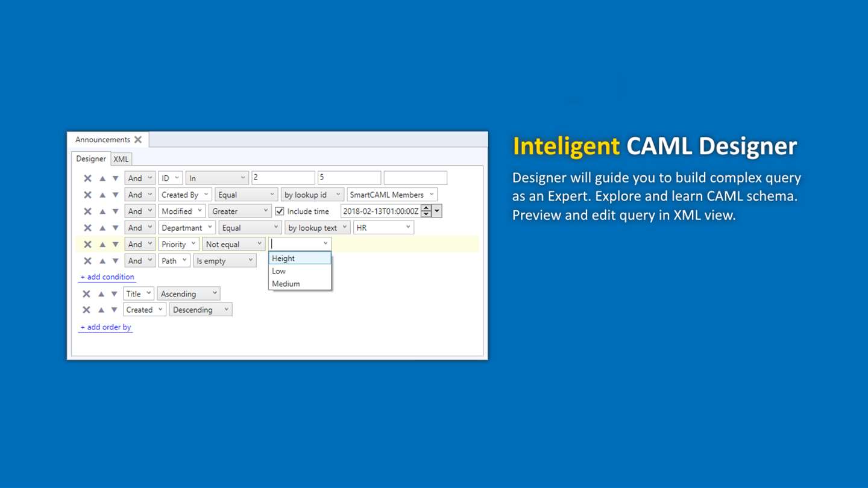Viewport: 868px width, 488px height.
Task: Remove the ID condition row
Action: coord(87,178)
